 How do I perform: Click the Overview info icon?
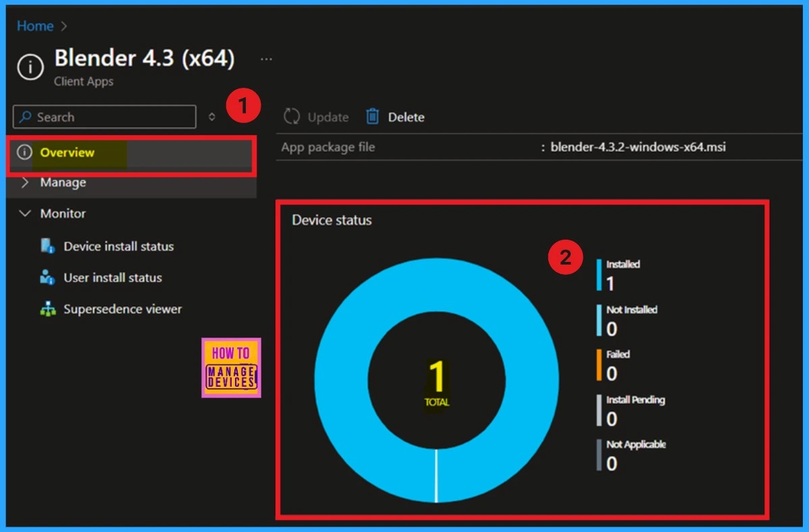coord(24,152)
